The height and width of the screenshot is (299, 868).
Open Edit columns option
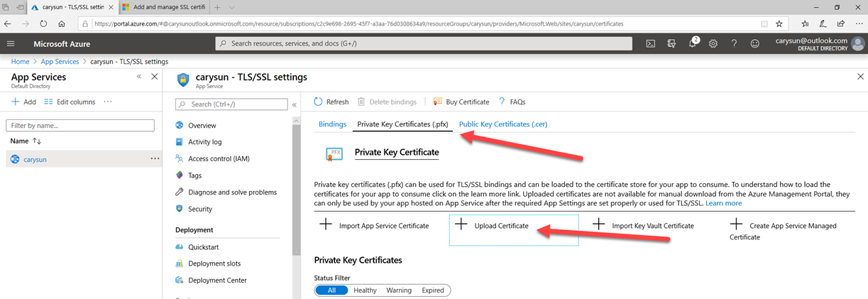pos(70,102)
